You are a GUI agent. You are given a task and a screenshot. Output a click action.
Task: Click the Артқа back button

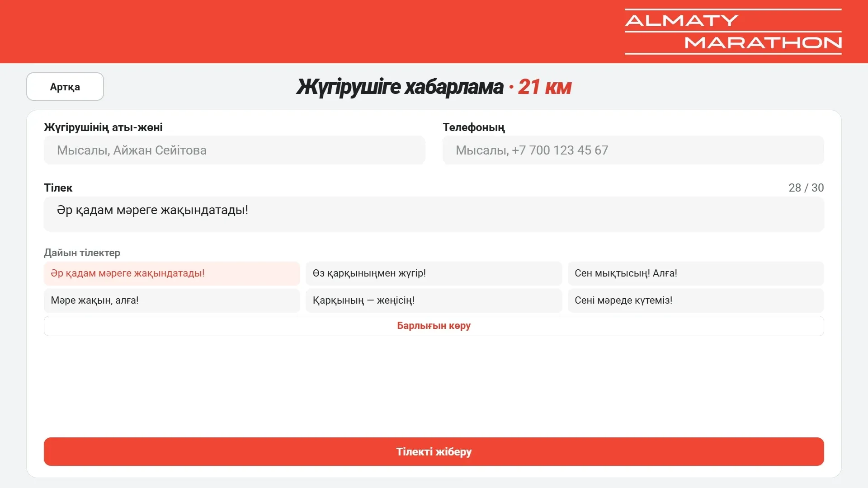tap(65, 87)
